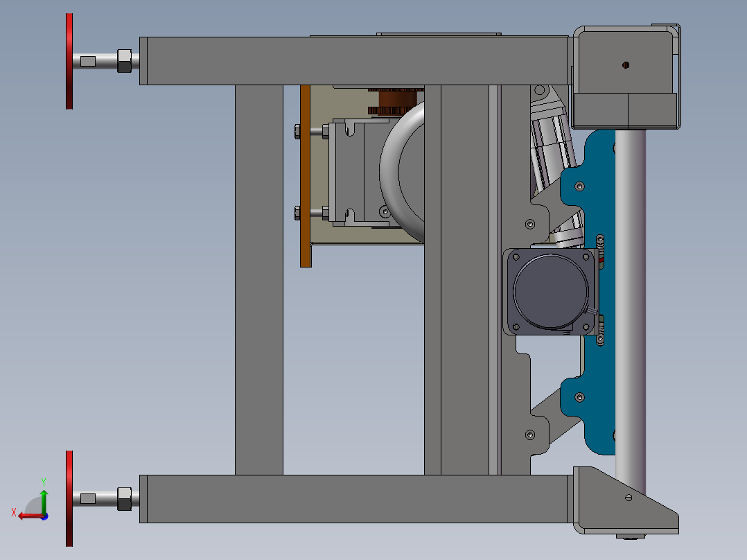Select the left vertical frame column
Screen dimensions: 747x560
click(259, 280)
